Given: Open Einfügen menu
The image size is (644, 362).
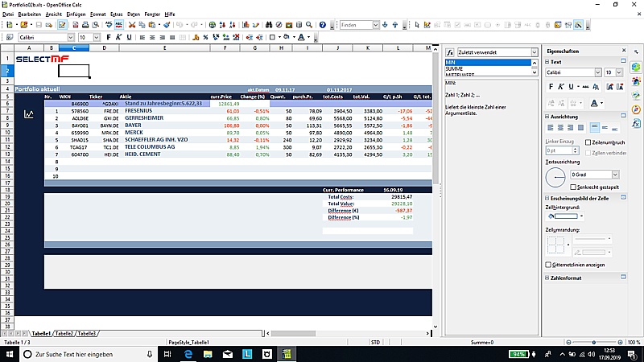Looking at the screenshot, I should pos(76,14).
